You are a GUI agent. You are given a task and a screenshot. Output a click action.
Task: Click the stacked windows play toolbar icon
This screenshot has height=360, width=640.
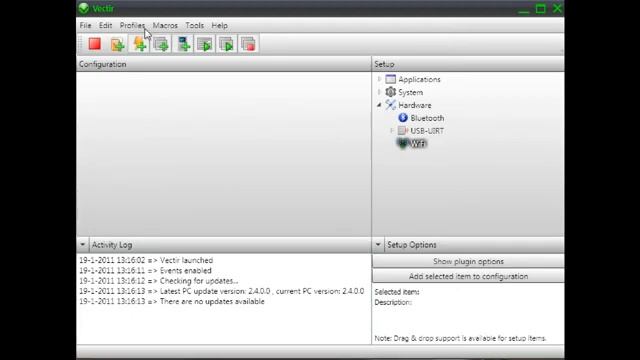click(227, 44)
